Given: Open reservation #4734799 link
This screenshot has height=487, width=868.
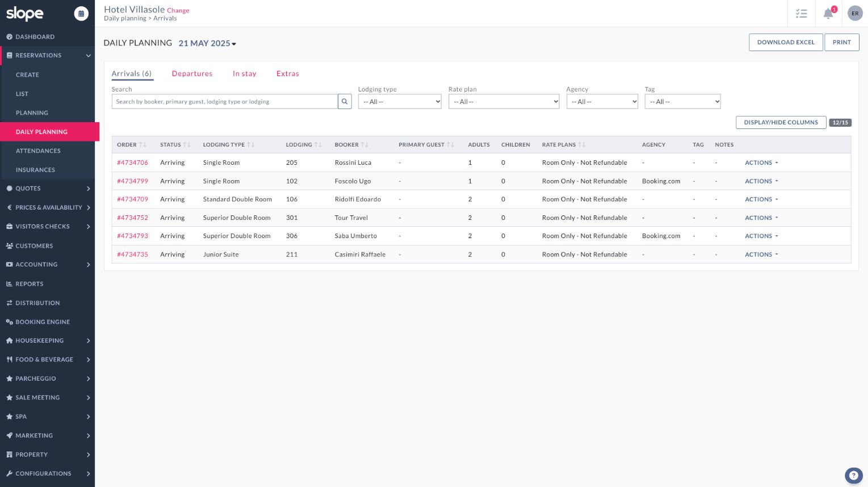Looking at the screenshot, I should (132, 181).
